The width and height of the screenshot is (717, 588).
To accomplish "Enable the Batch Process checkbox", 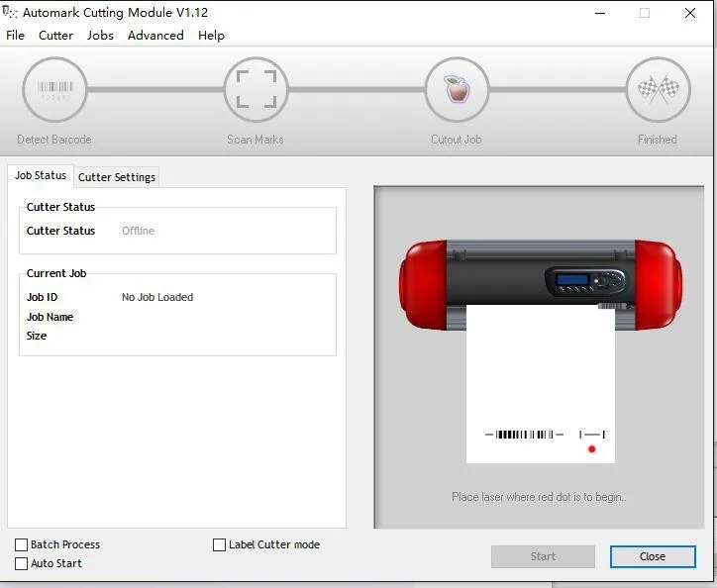I will (x=21, y=544).
